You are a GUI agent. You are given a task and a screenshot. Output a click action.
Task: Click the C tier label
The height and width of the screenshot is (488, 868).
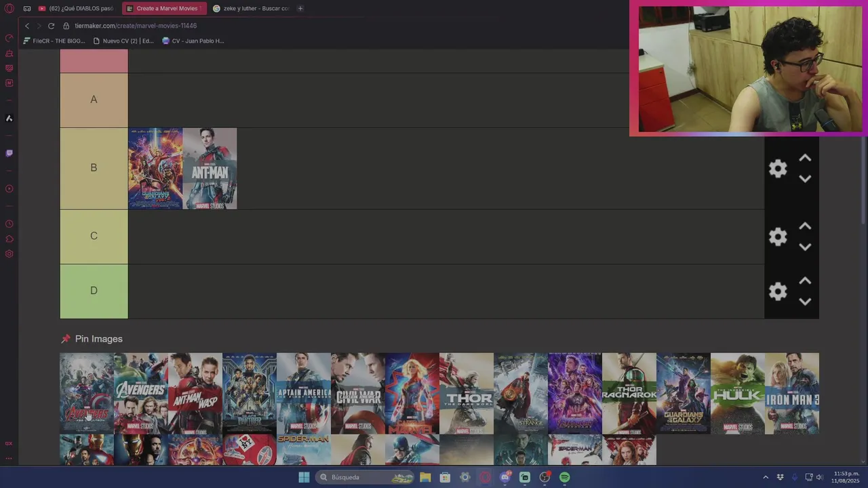coord(94,236)
